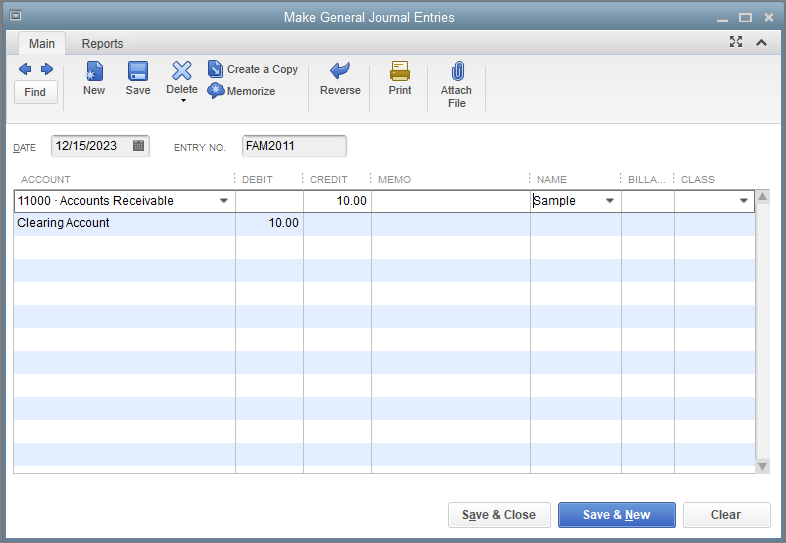Click the Entry No. field FAM2011

(294, 146)
